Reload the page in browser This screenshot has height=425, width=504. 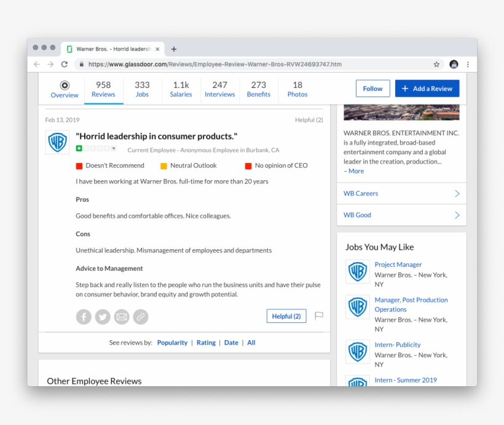(x=65, y=64)
